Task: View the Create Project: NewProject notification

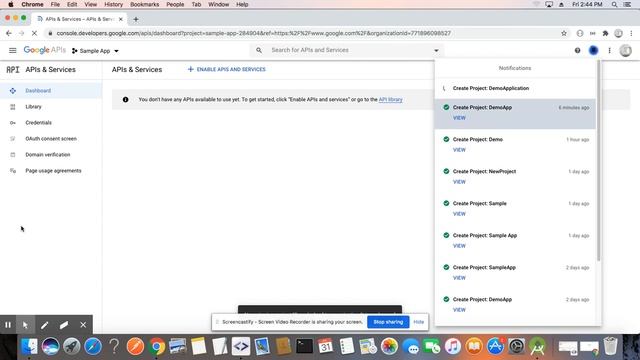Action: pos(459,182)
